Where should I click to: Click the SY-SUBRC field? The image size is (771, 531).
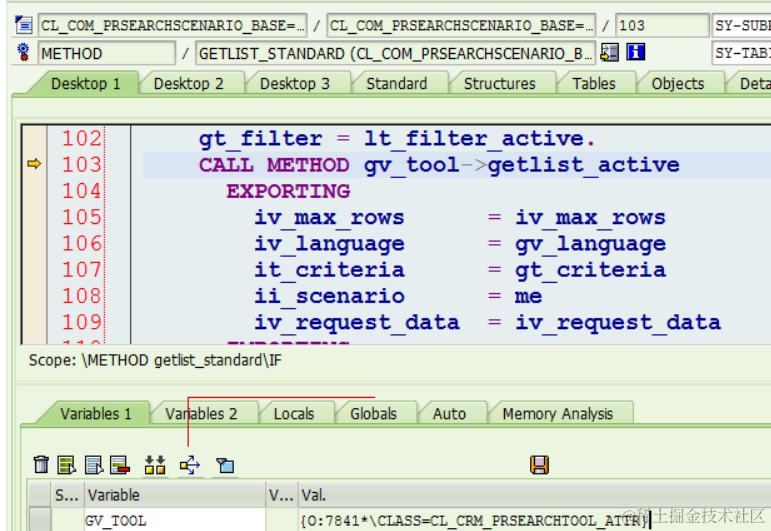click(x=741, y=25)
